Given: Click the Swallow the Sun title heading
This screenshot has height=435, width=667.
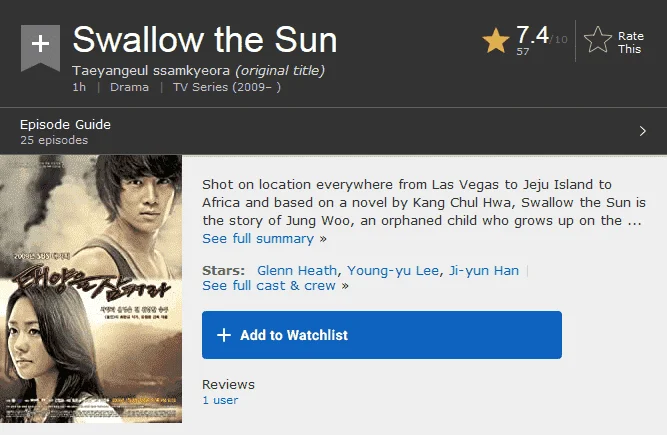Looking at the screenshot, I should click(x=205, y=40).
